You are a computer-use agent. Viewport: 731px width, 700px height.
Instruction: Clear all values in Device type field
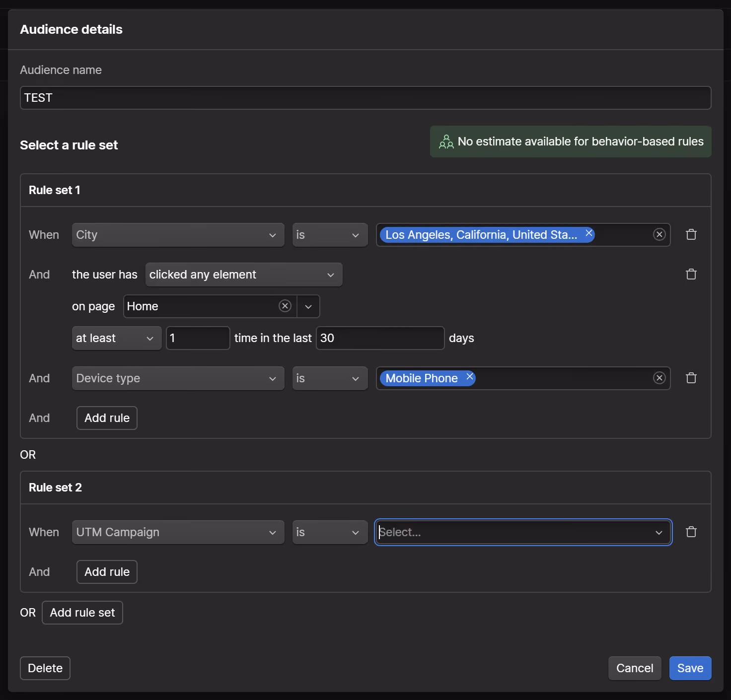point(659,378)
